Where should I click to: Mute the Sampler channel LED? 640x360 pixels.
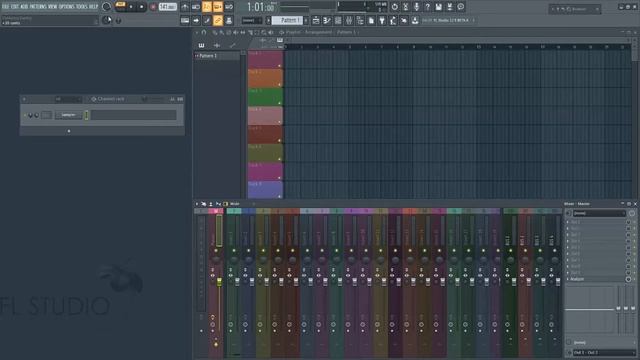click(x=24, y=116)
